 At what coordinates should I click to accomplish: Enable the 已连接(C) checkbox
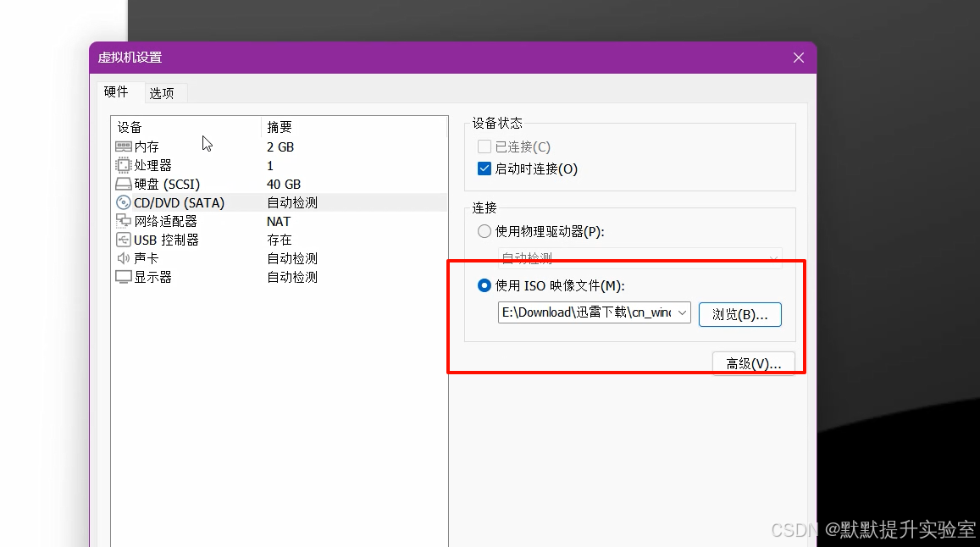click(x=484, y=146)
